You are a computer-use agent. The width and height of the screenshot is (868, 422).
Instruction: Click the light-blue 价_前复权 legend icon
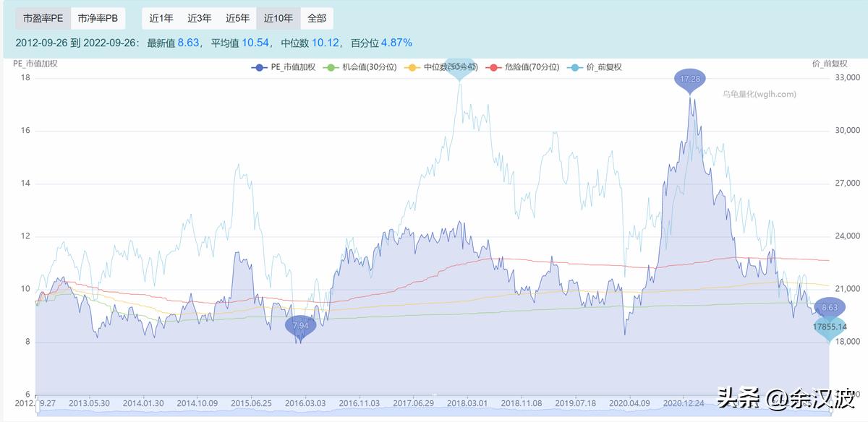[575, 67]
